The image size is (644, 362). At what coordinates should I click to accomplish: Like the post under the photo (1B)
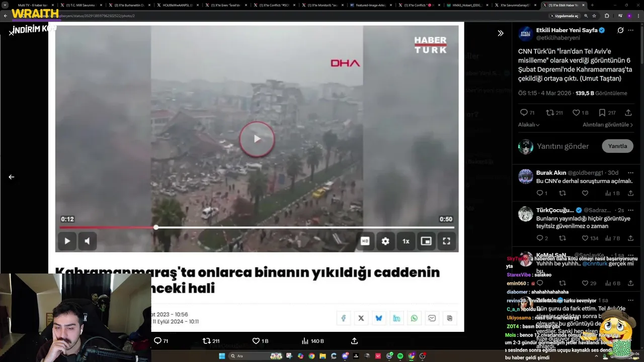260,341
